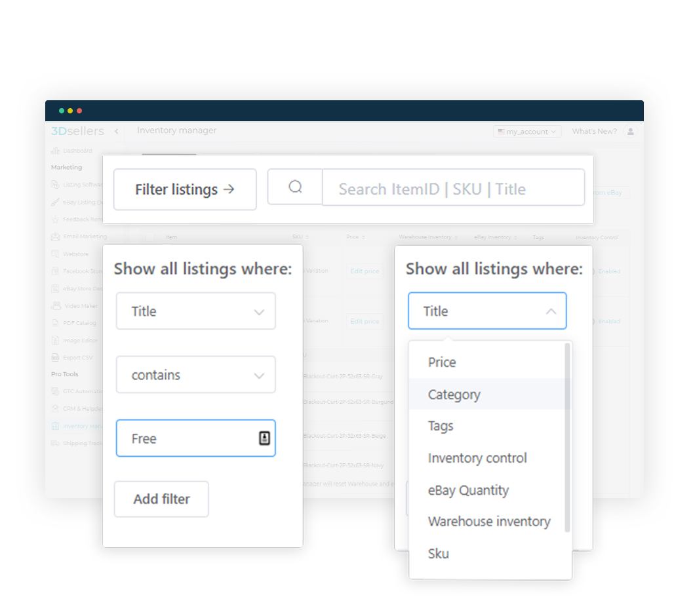The height and width of the screenshot is (616, 693).
Task: Click the Export CSV icon
Action: 57,357
